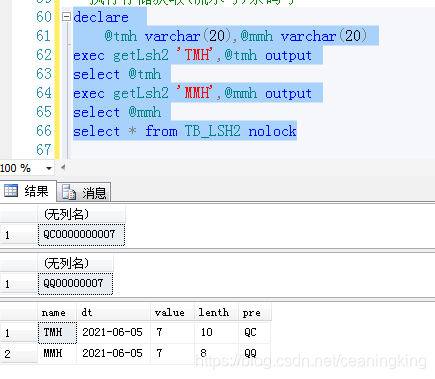435x379 pixels.
Task: Select the 2021-06-05 cell in TMH row
Action: click(x=113, y=332)
